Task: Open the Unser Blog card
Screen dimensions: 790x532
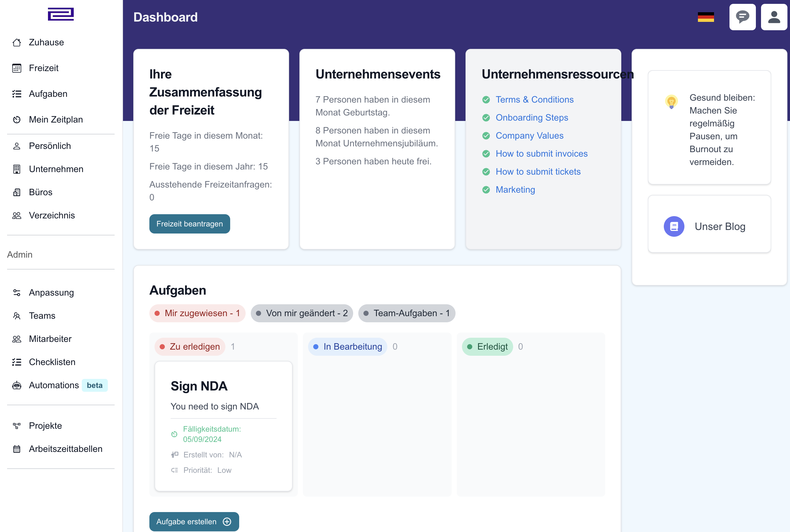Action: (709, 224)
